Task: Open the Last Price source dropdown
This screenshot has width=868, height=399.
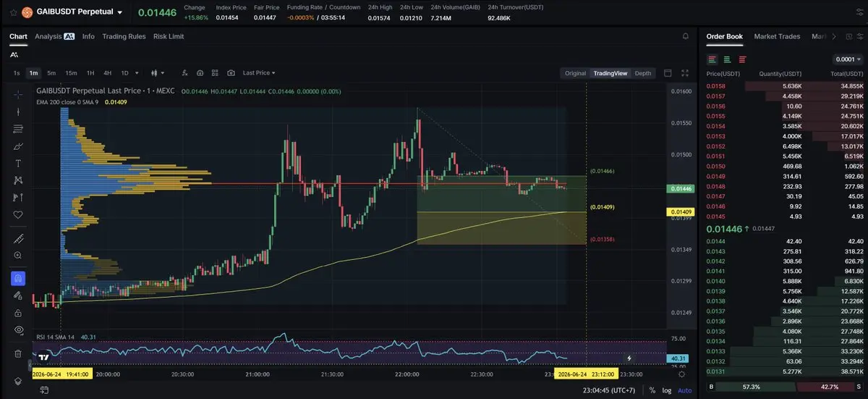Action: [x=259, y=73]
